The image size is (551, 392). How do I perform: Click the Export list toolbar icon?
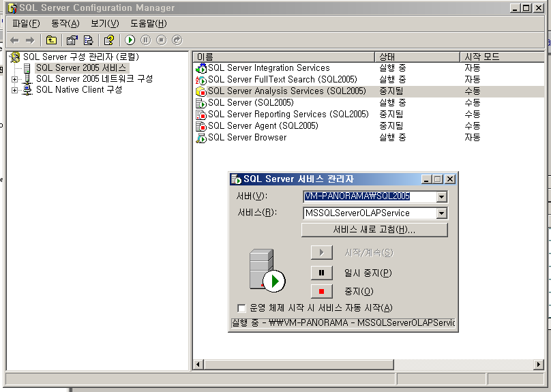[x=88, y=40]
